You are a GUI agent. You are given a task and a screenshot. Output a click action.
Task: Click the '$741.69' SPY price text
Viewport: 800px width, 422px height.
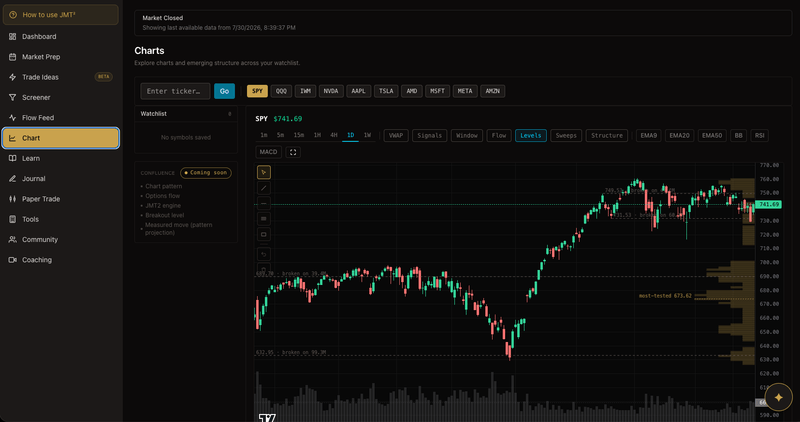[x=288, y=119]
